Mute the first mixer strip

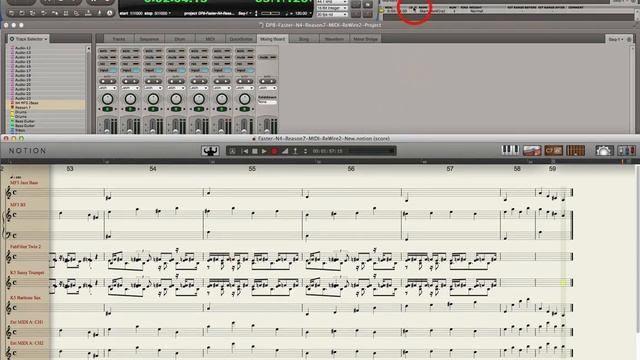click(107, 57)
